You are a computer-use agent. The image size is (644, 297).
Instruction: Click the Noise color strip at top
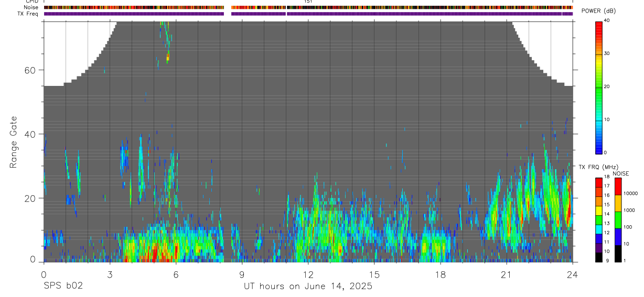pos(308,7)
